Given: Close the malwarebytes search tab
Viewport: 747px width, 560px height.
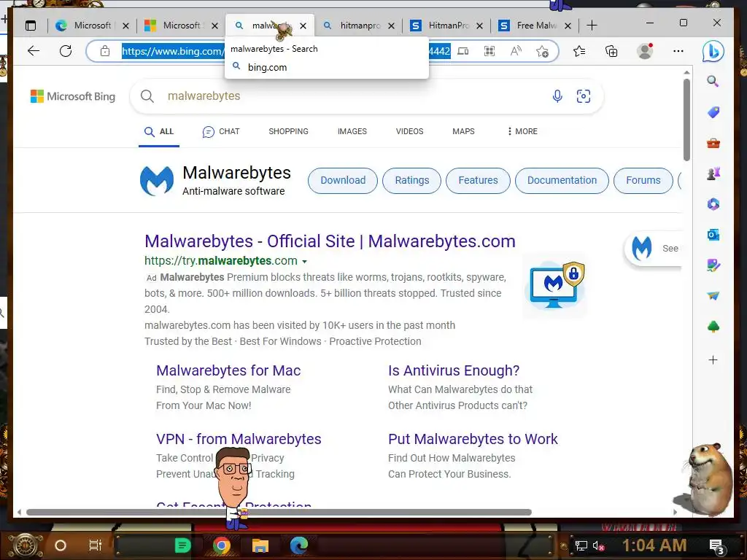Looking at the screenshot, I should tap(303, 26).
